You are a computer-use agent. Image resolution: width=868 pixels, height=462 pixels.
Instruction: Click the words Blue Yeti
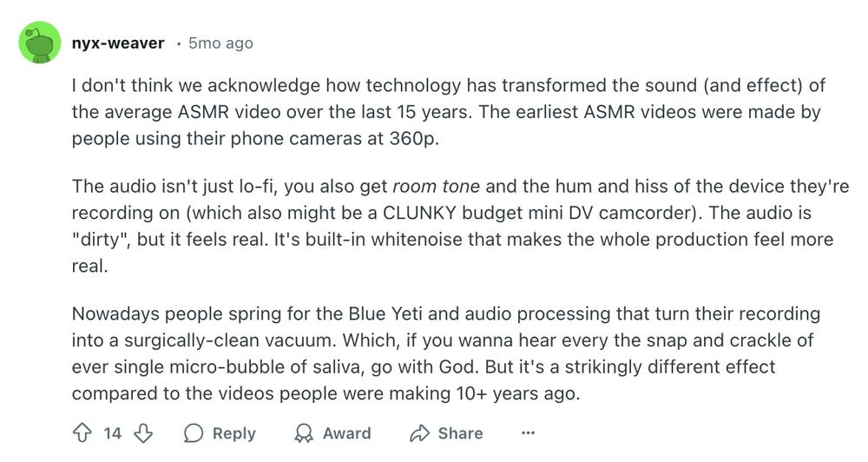pos(385,313)
